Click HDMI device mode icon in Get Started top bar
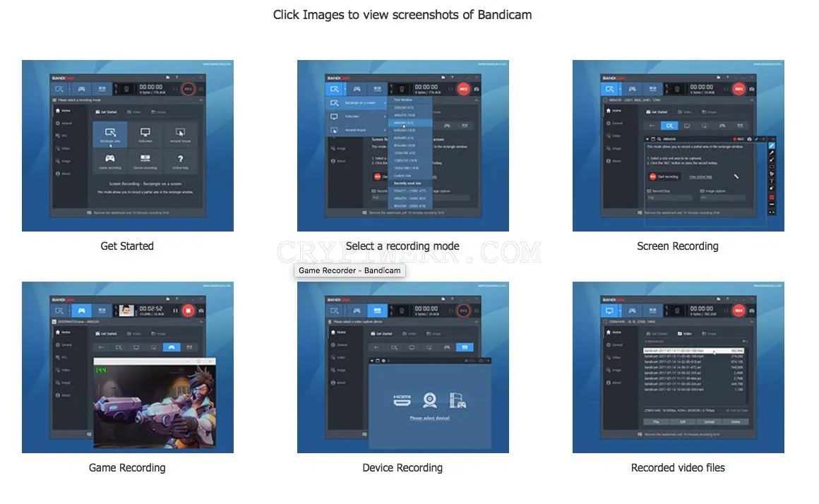 point(102,89)
